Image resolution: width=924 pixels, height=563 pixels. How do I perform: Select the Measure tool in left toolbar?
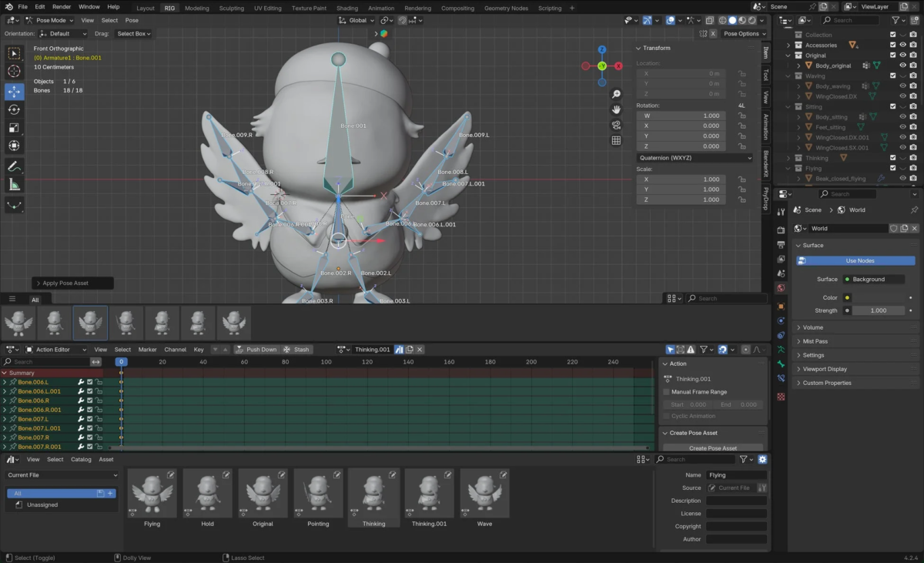14,185
